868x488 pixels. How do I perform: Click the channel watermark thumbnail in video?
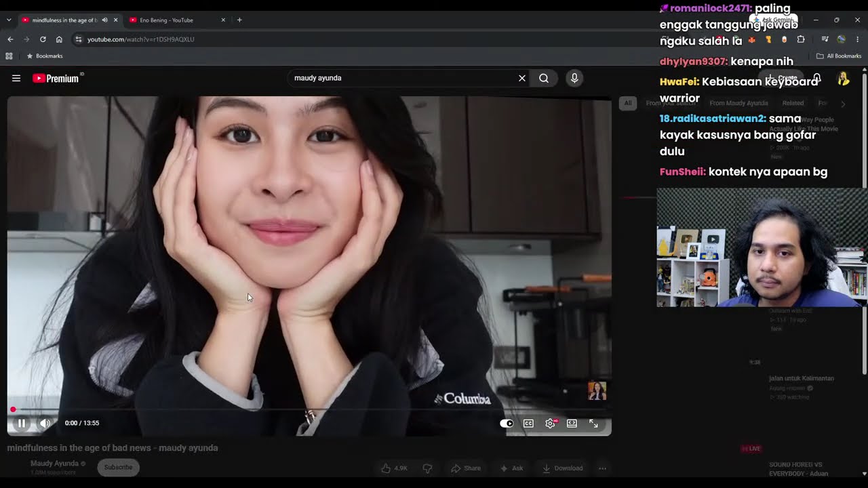coord(597,391)
